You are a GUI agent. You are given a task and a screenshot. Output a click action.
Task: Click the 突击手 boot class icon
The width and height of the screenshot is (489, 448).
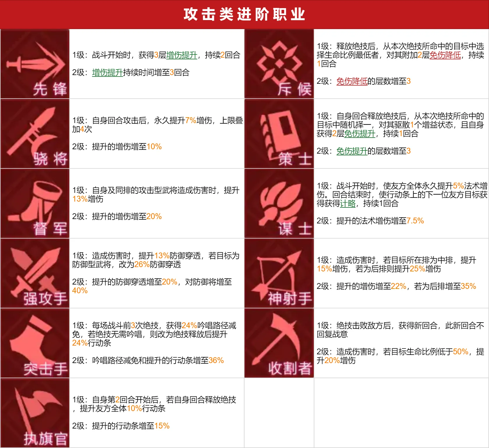pos(35,343)
